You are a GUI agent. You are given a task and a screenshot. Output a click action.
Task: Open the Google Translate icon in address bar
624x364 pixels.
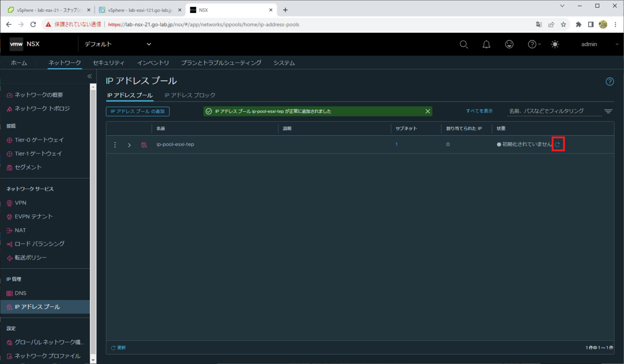(539, 24)
